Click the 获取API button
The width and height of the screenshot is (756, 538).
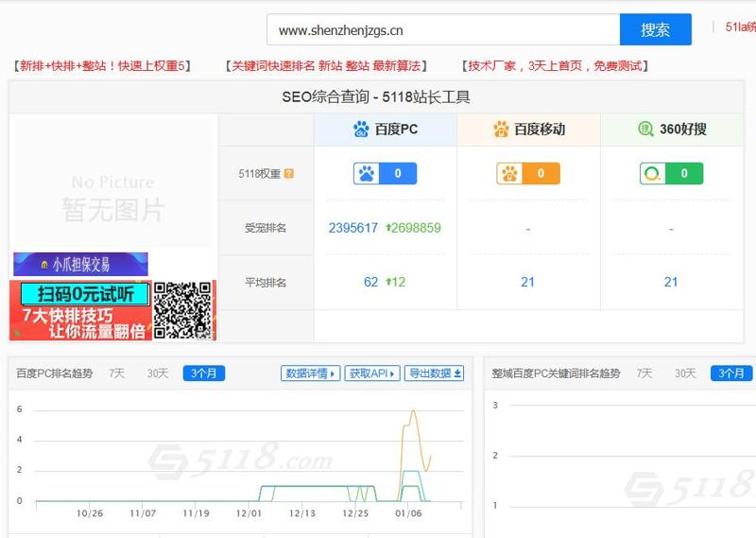372,373
